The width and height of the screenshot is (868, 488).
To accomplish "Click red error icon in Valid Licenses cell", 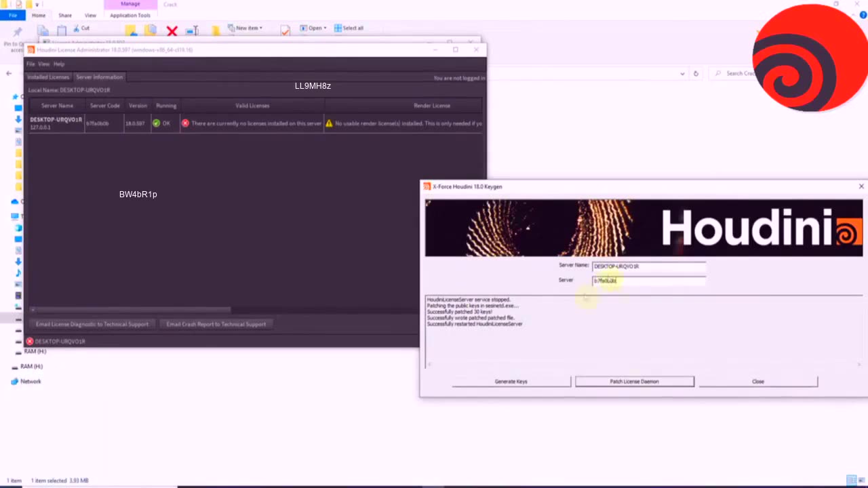I will (x=185, y=123).
